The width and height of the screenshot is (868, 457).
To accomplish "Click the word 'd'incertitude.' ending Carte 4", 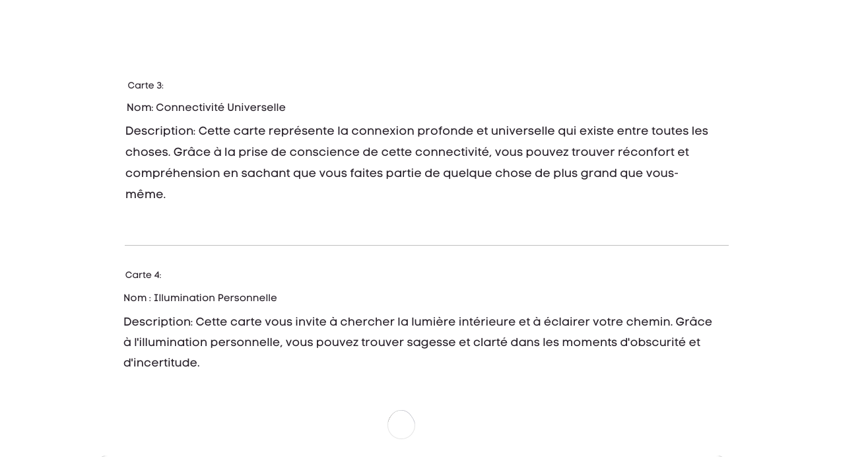I will point(162,363).
